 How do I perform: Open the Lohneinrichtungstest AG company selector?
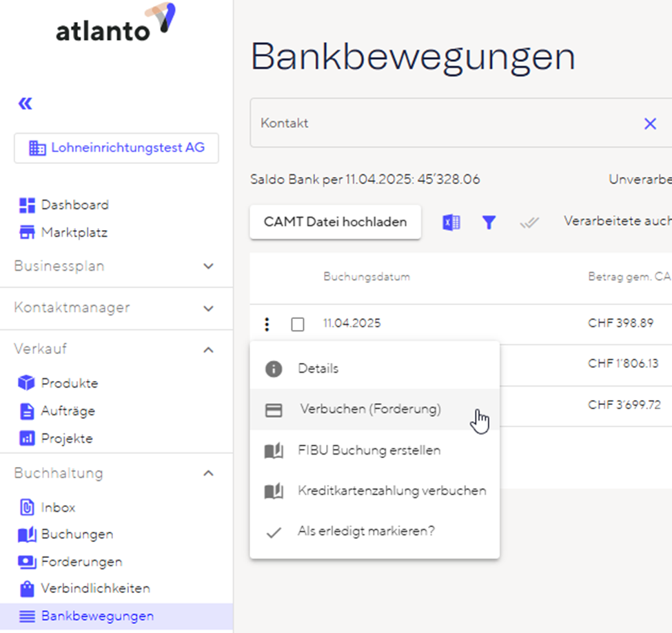coord(116,148)
